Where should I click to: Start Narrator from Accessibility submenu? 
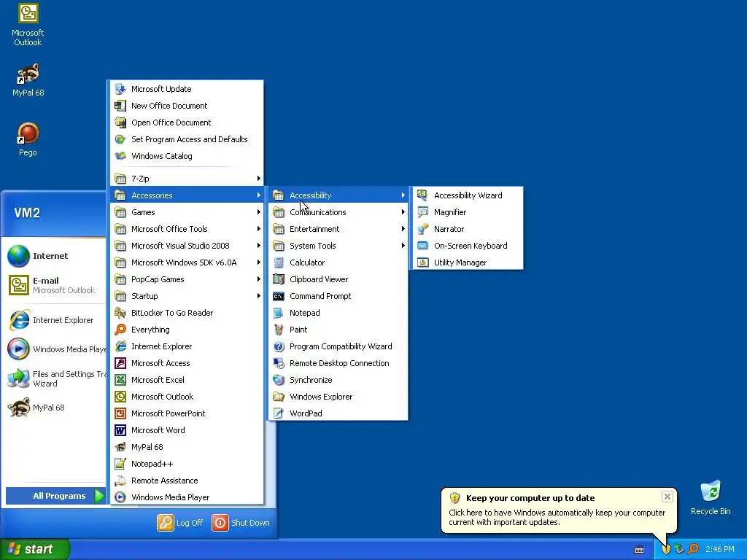[468, 228]
